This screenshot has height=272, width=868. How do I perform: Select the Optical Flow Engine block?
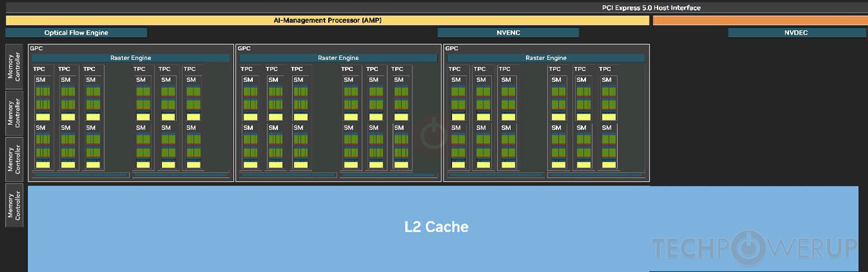[x=76, y=33]
